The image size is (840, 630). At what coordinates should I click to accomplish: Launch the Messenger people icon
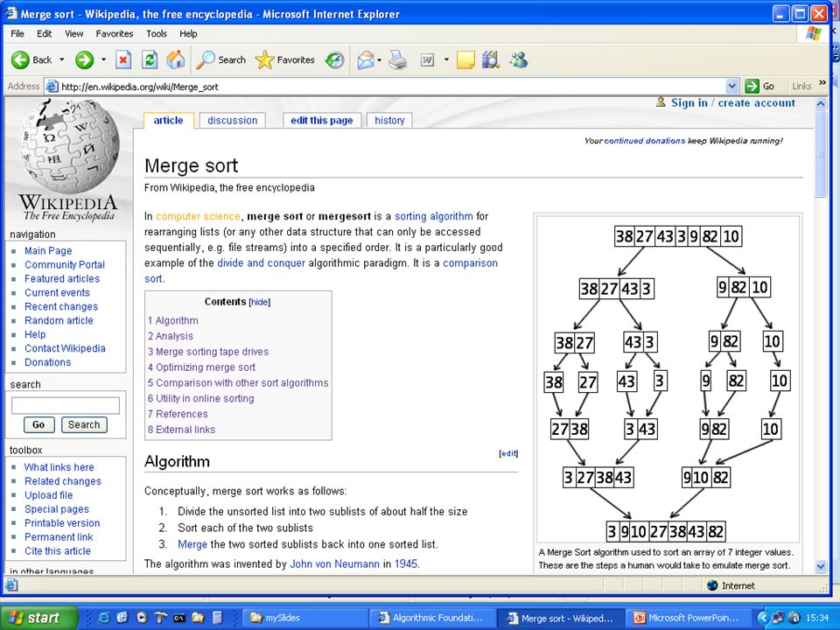pyautogui.click(x=519, y=59)
